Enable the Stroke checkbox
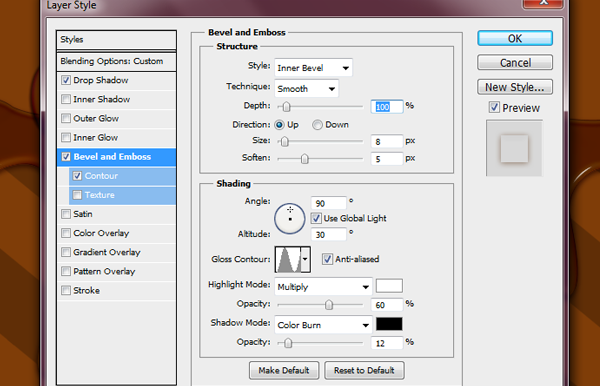This screenshot has width=600, height=386. click(66, 290)
